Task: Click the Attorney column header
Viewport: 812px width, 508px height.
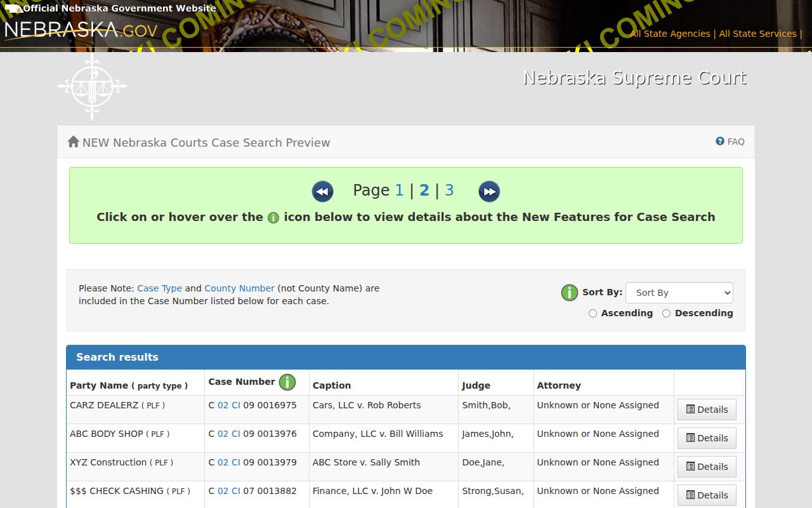Action: click(x=559, y=385)
